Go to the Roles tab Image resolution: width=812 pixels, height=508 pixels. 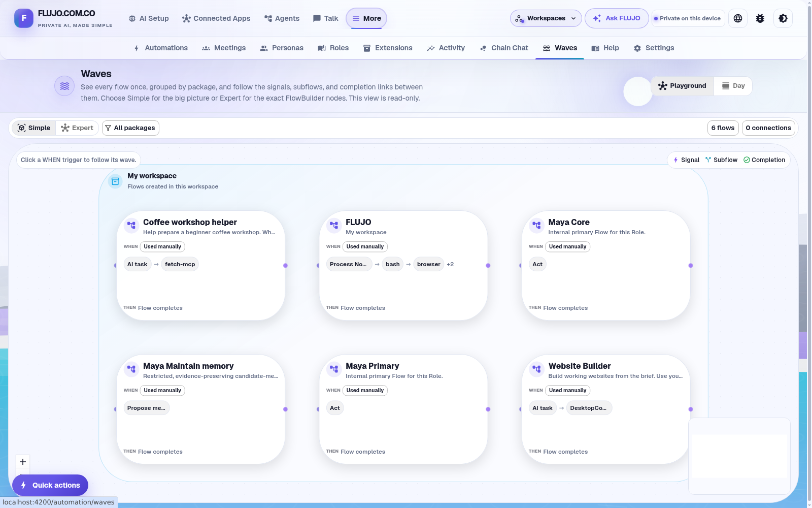pyautogui.click(x=333, y=48)
